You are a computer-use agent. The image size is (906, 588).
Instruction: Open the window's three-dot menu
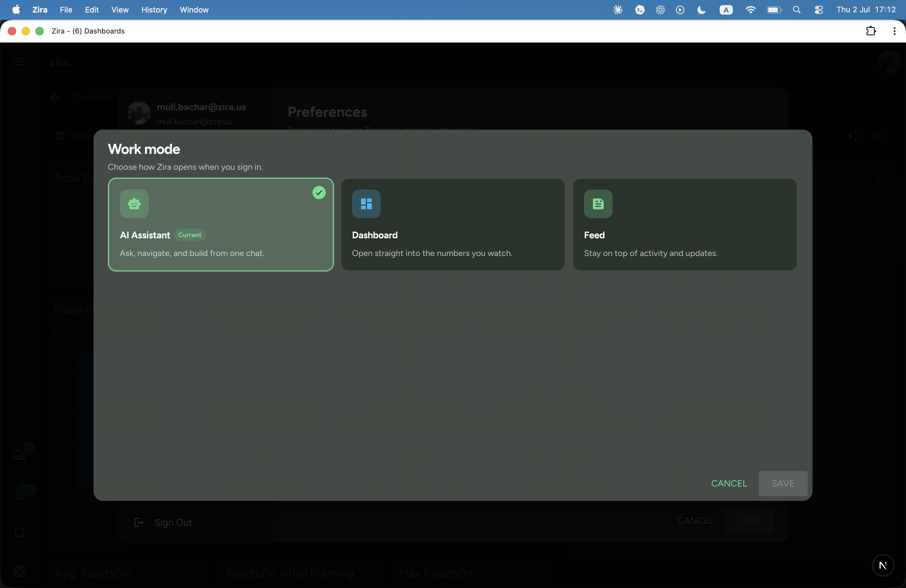[894, 31]
